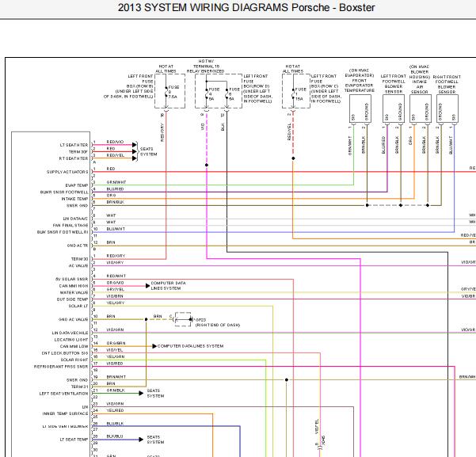476x457 pixels.
Task: Select the 15A fuse label
Action: (x=299, y=99)
